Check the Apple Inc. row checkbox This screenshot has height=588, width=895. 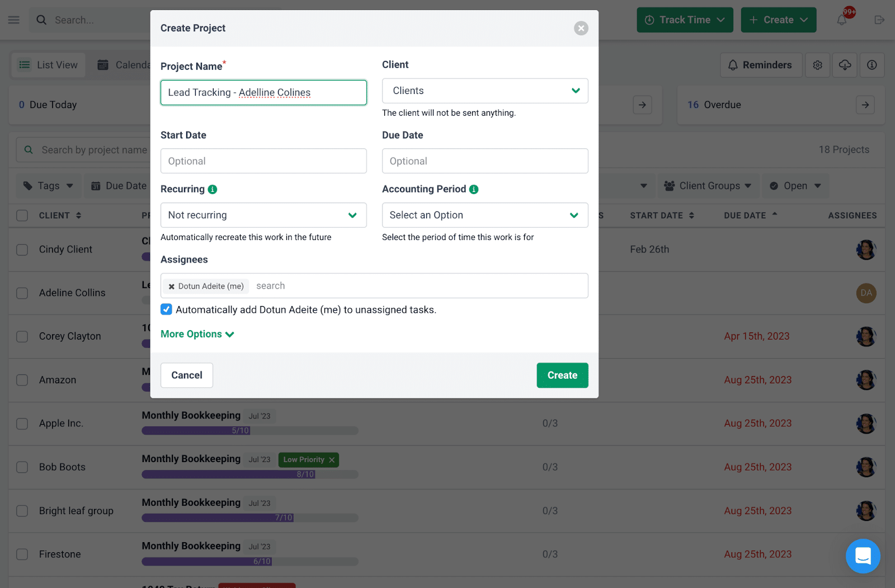pos(22,424)
